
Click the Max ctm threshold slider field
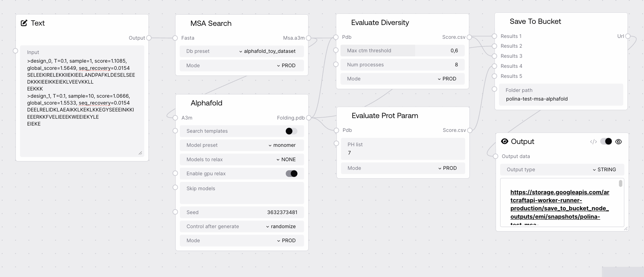tap(402, 51)
